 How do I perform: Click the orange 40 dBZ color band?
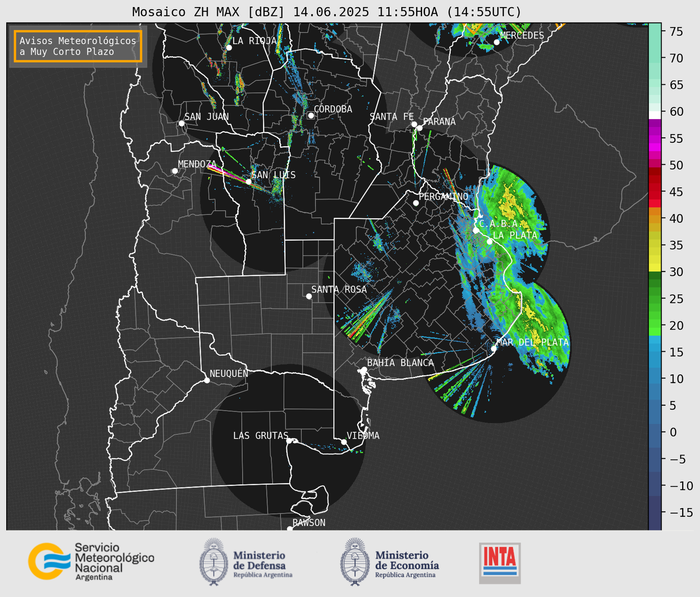click(x=655, y=218)
